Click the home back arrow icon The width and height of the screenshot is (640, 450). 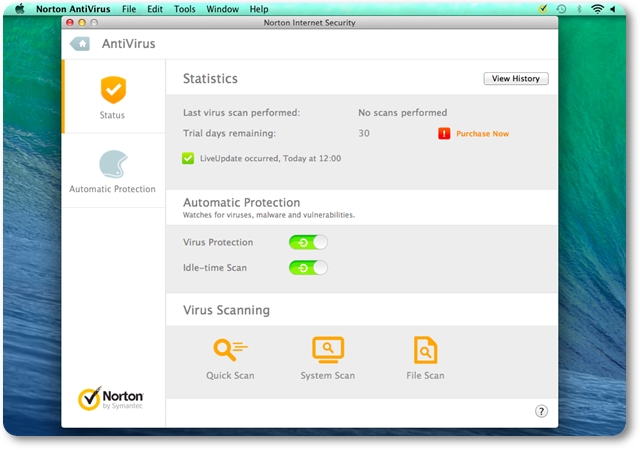click(x=80, y=44)
